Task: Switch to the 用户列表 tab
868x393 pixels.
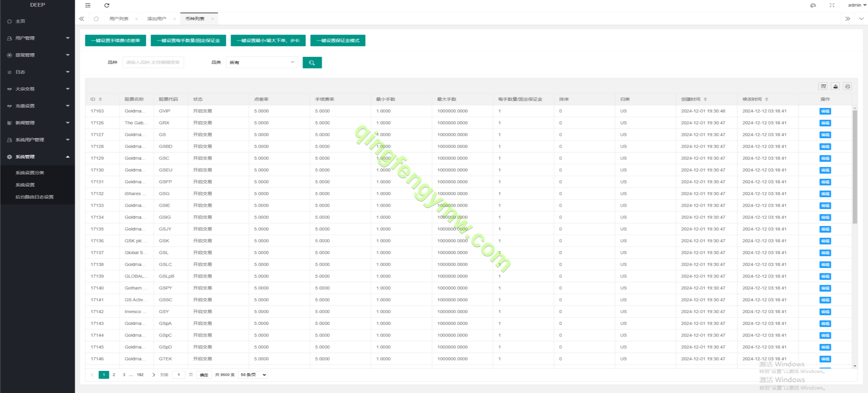Action: coord(119,19)
